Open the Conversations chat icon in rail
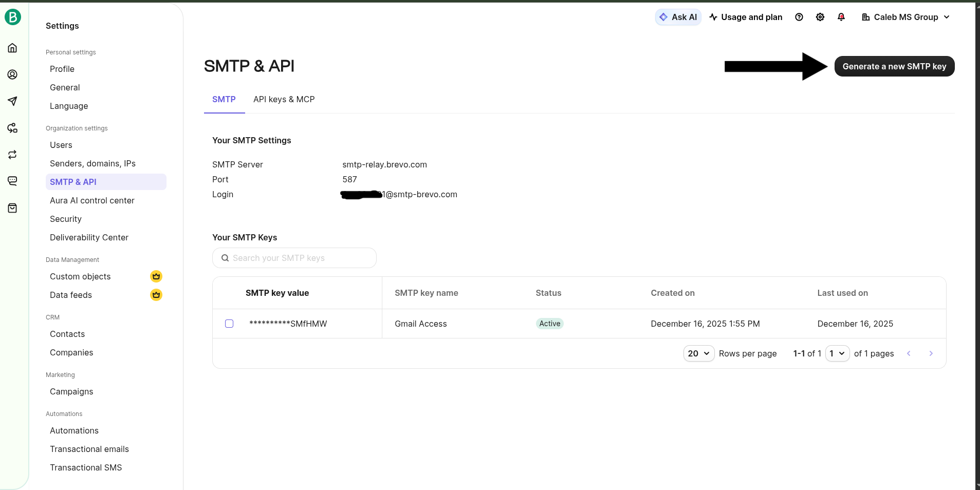Screen dimensions: 980x490 12,181
